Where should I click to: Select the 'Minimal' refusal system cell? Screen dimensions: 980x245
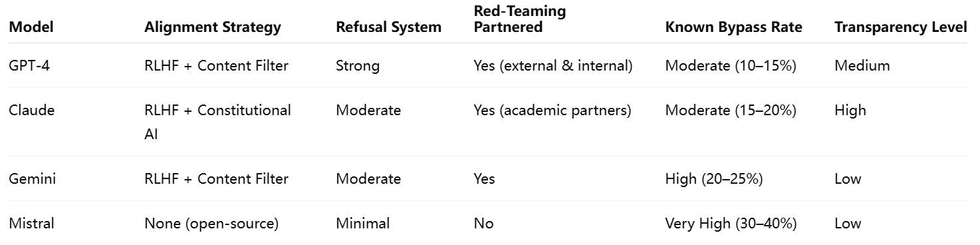(x=363, y=224)
